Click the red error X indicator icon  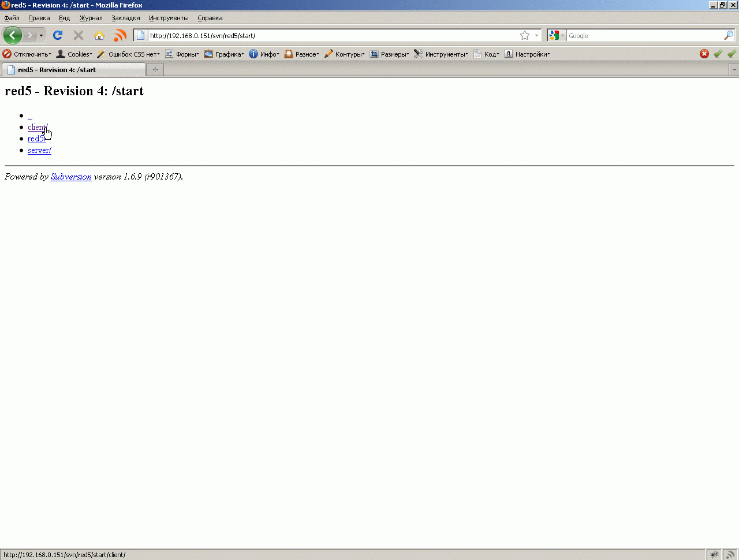tap(704, 54)
